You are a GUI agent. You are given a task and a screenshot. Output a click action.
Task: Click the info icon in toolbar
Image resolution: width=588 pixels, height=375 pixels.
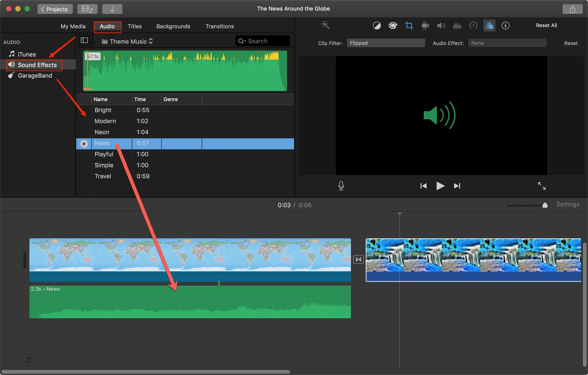[x=505, y=25]
